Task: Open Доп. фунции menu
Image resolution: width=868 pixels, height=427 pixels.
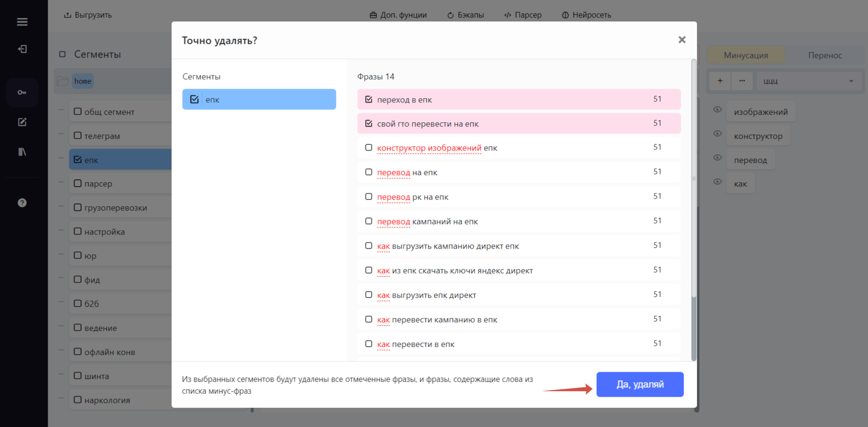Action: (x=398, y=15)
